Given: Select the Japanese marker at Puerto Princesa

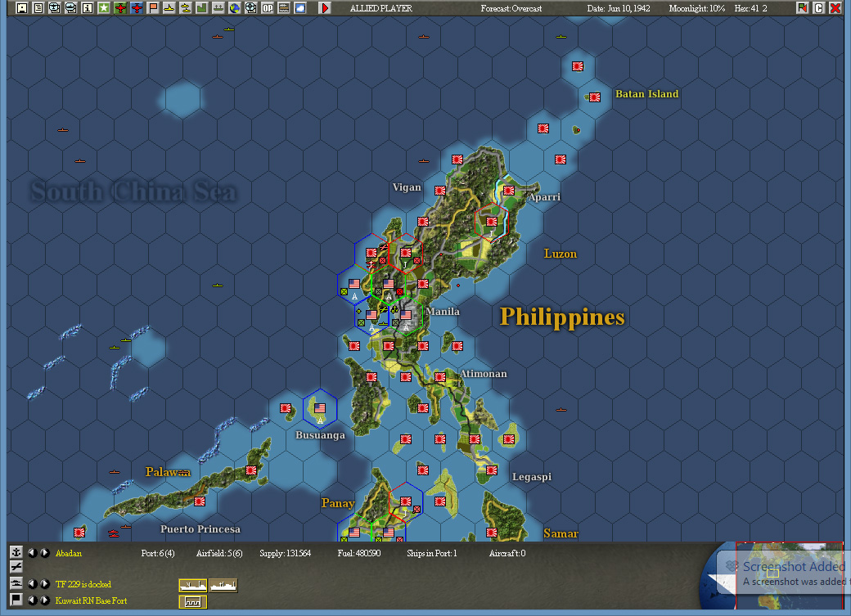Looking at the screenshot, I should (200, 501).
